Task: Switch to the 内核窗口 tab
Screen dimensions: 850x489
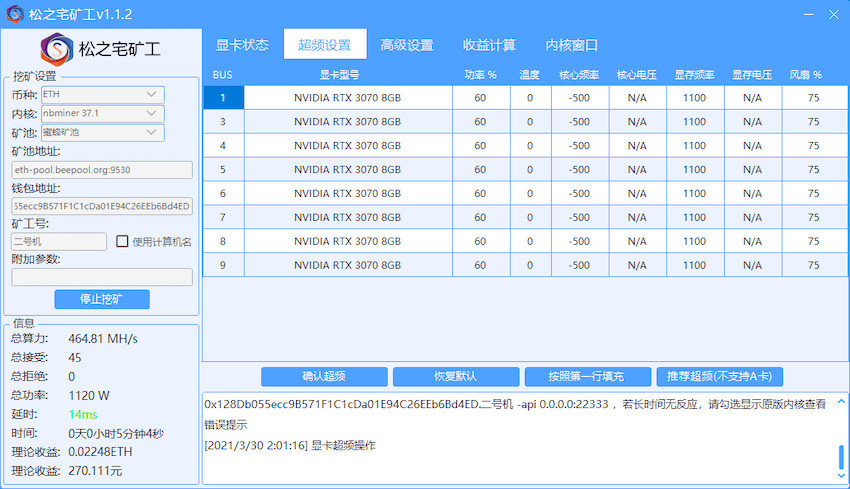Action: pyautogui.click(x=571, y=44)
